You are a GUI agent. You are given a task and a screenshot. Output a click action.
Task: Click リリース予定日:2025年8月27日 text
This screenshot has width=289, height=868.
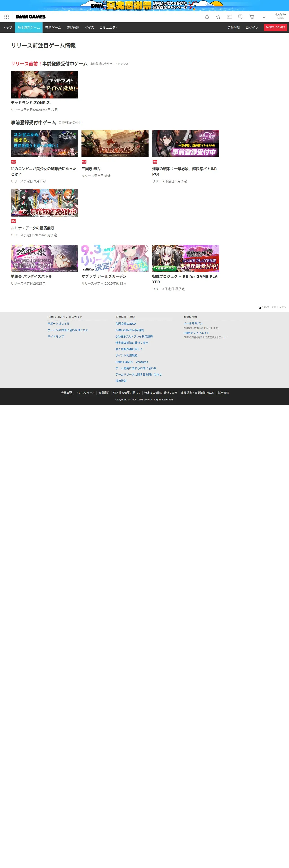(x=34, y=110)
